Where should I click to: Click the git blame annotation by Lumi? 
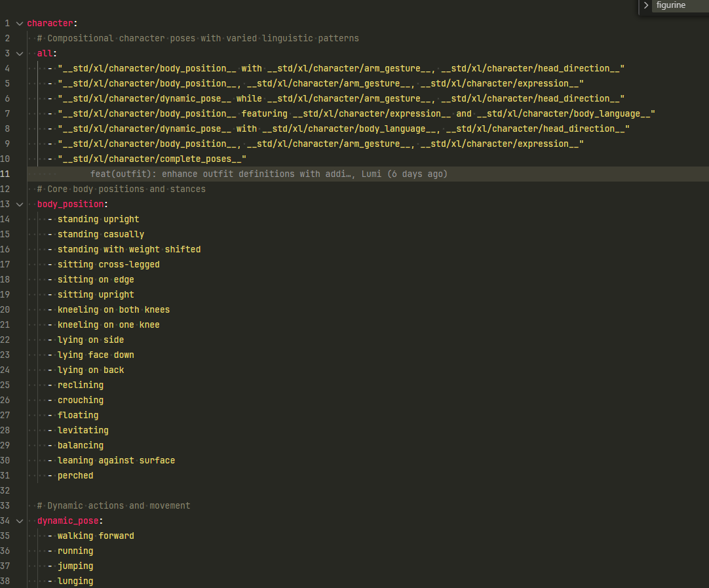click(269, 174)
